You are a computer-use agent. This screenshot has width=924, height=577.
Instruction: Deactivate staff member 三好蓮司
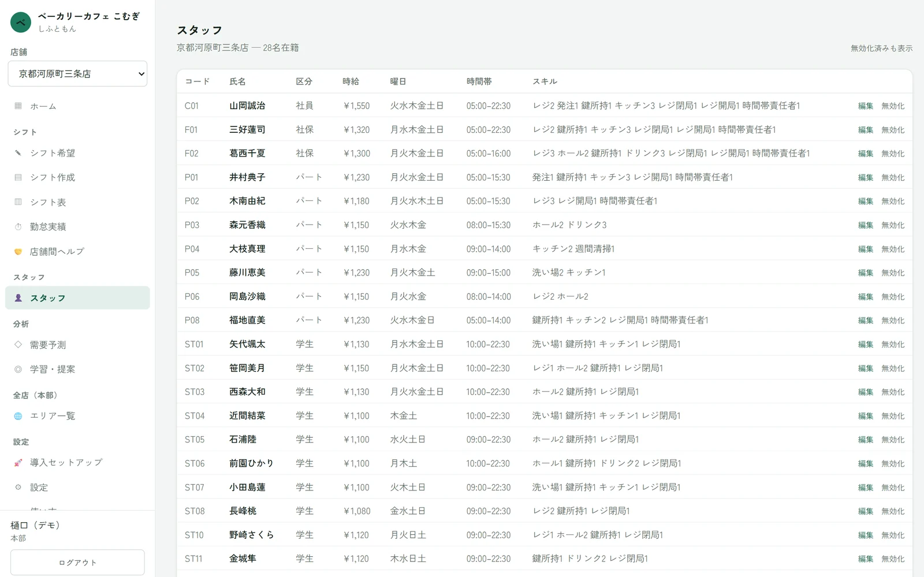pos(893,130)
